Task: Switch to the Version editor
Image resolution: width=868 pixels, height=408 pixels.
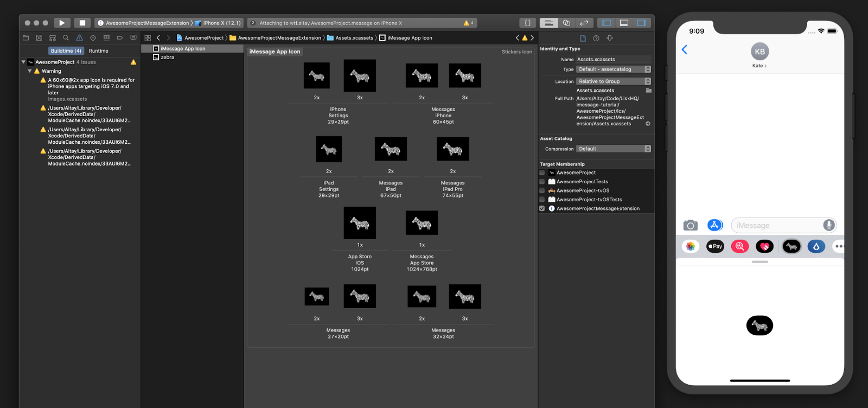Action: [x=584, y=23]
